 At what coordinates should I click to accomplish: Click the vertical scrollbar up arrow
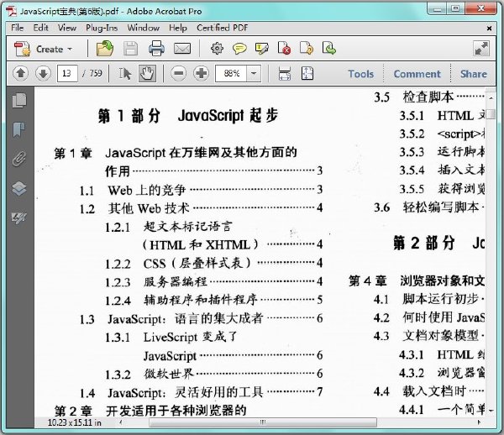(491, 98)
